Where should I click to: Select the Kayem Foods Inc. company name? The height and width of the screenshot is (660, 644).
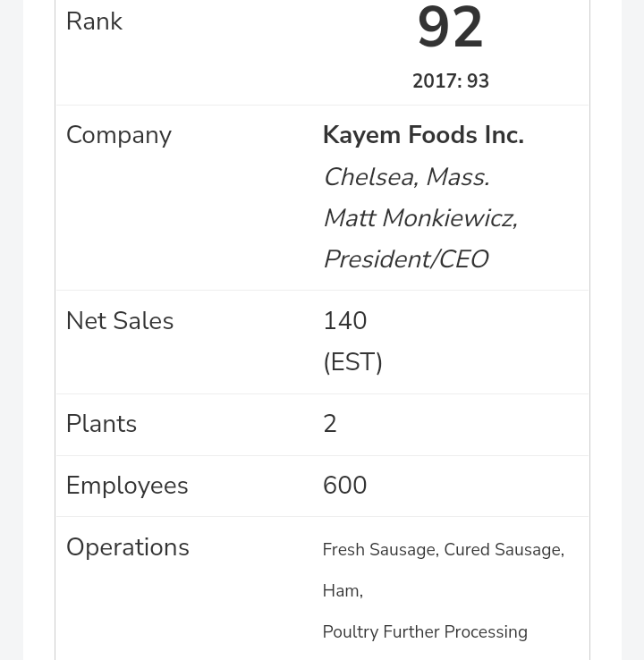click(x=423, y=135)
